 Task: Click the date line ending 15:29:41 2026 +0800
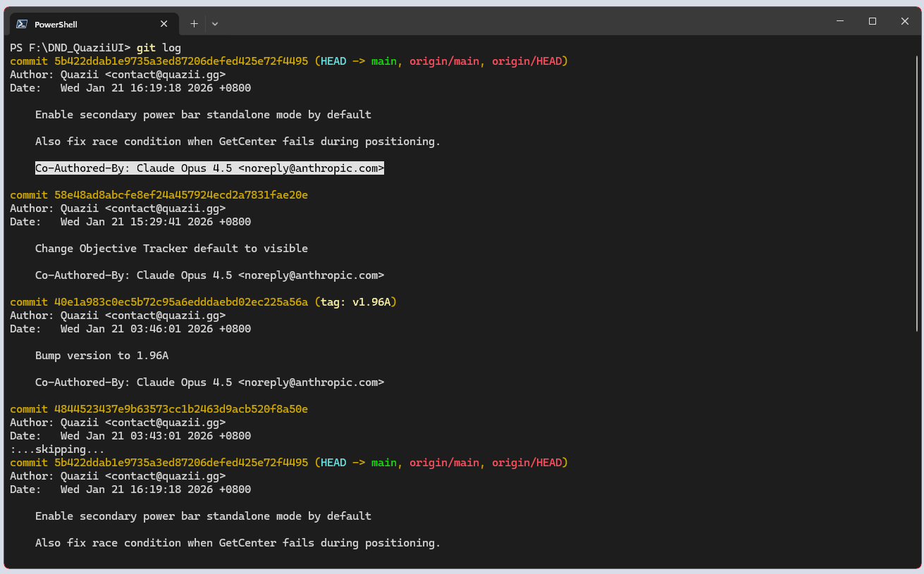[x=130, y=222]
